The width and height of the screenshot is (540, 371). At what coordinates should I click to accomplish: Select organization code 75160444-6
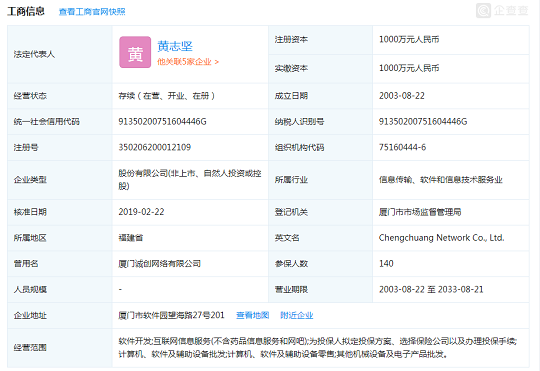(402, 147)
